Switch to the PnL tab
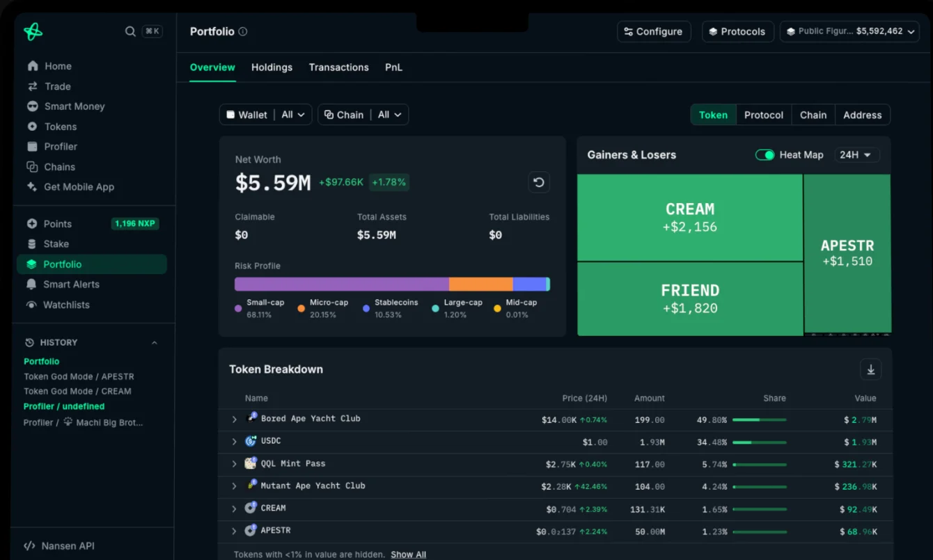 click(x=394, y=67)
